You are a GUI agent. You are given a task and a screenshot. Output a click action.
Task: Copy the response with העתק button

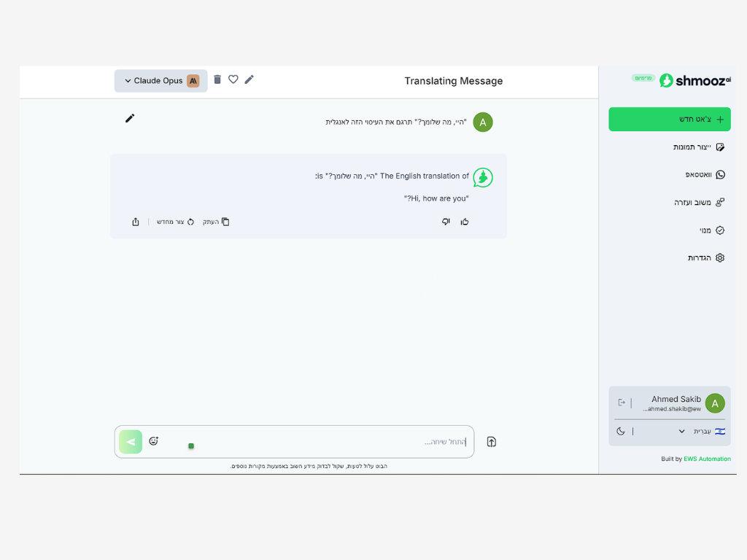216,222
